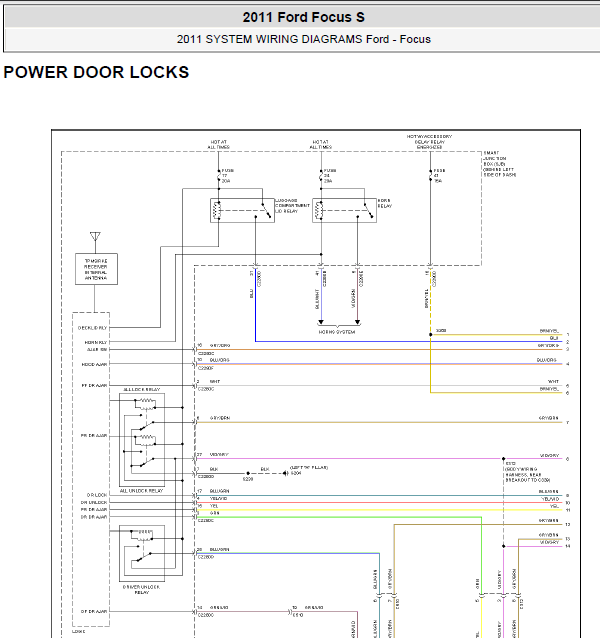Screen dimensions: 600x638
Task: Click "HOT AT ALL TIMES" label above Horn Relay fuse
Action: click(x=321, y=144)
